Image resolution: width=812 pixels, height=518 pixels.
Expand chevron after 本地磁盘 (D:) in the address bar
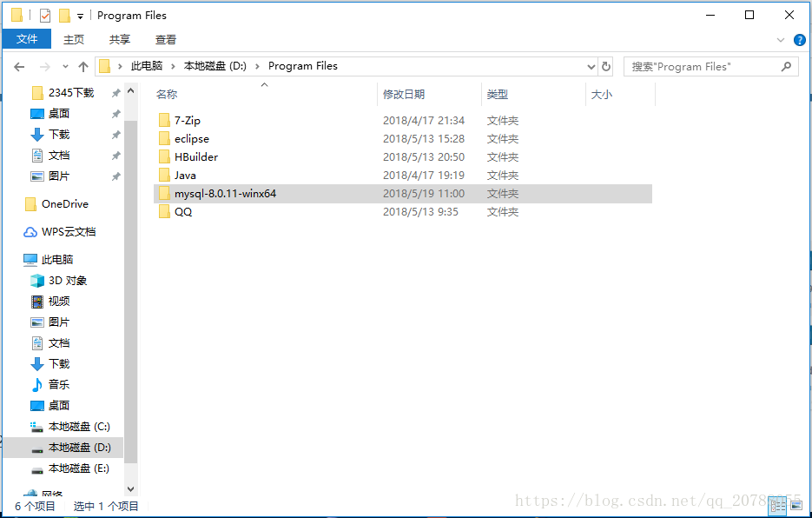pos(257,66)
